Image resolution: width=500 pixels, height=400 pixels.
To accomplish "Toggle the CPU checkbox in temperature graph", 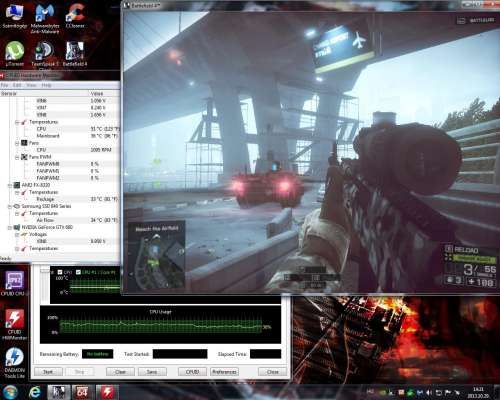I will (60, 272).
